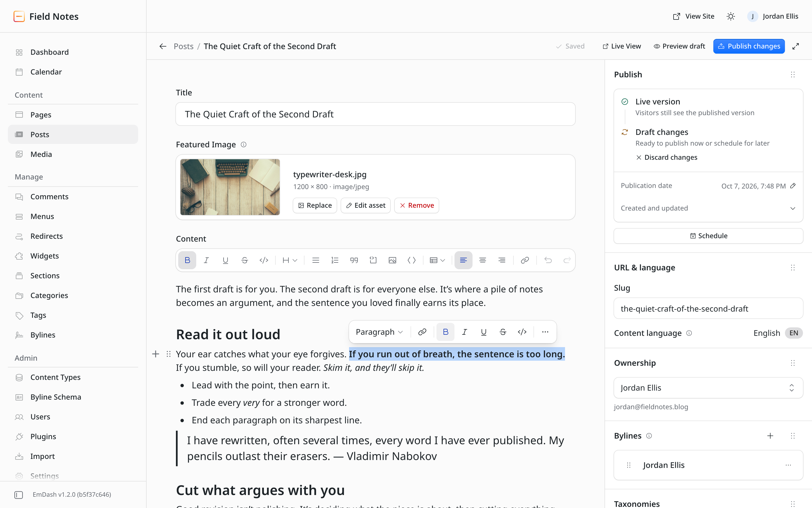Open the Heading dropdown in content toolbar

point(290,260)
